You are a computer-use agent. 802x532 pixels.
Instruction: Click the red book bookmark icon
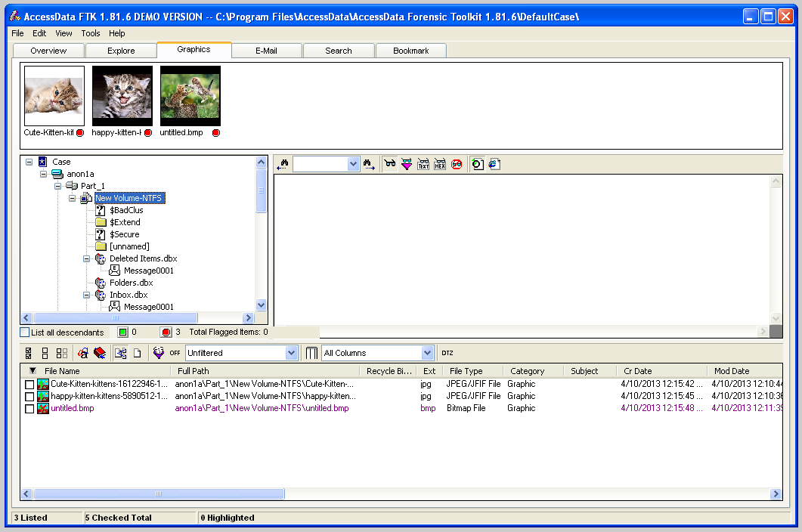point(100,353)
